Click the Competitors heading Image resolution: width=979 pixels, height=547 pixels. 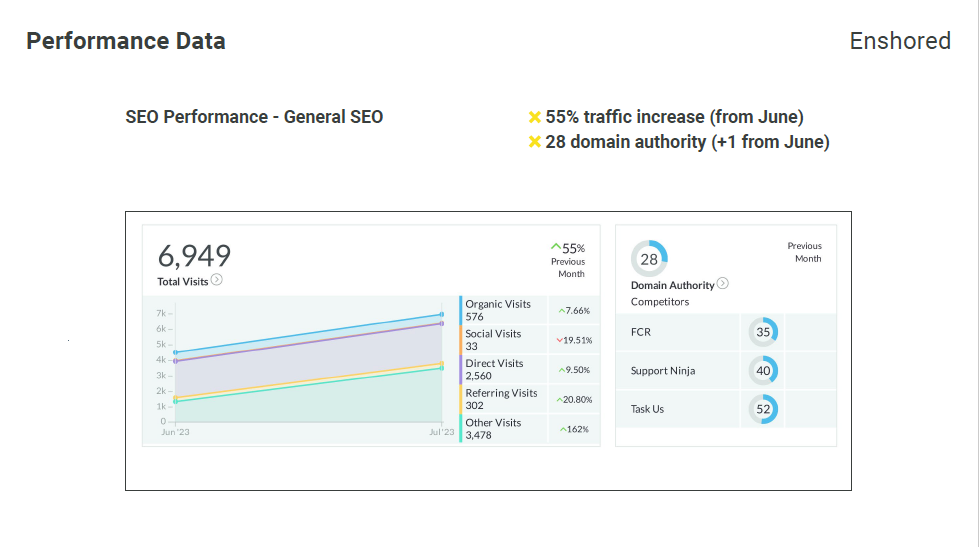pyautogui.click(x=660, y=302)
